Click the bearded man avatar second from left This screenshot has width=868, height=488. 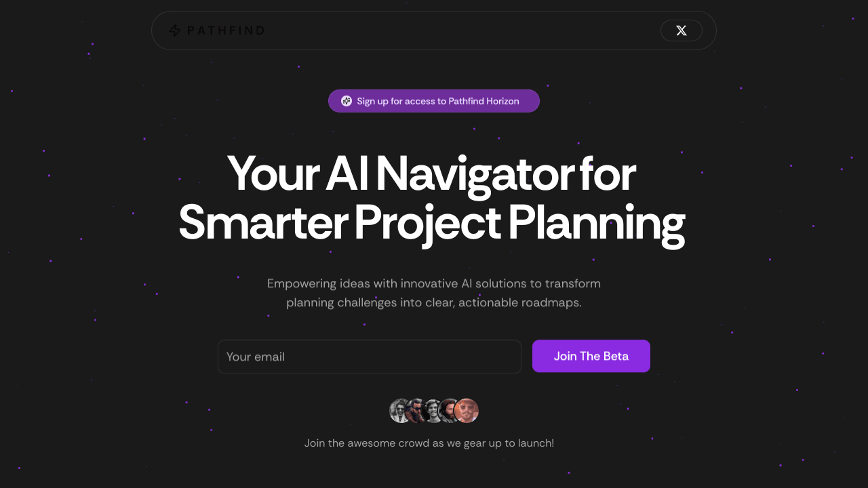click(x=416, y=411)
